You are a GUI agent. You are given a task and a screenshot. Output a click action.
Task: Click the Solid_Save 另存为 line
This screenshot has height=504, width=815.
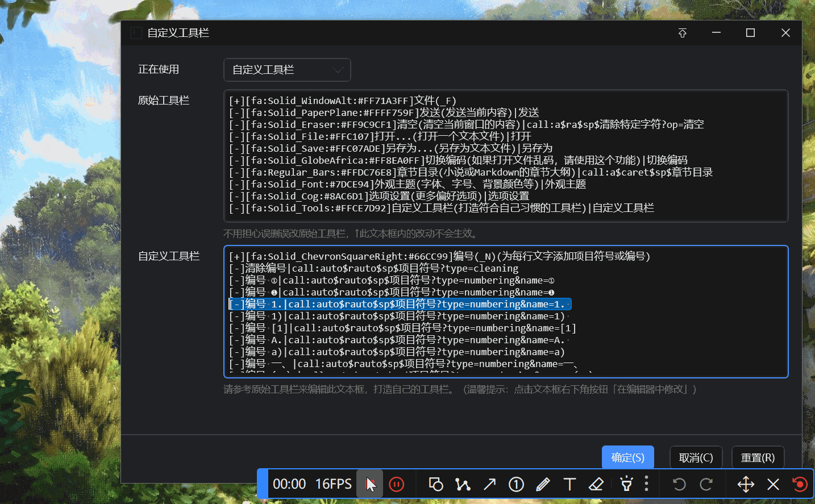390,148
